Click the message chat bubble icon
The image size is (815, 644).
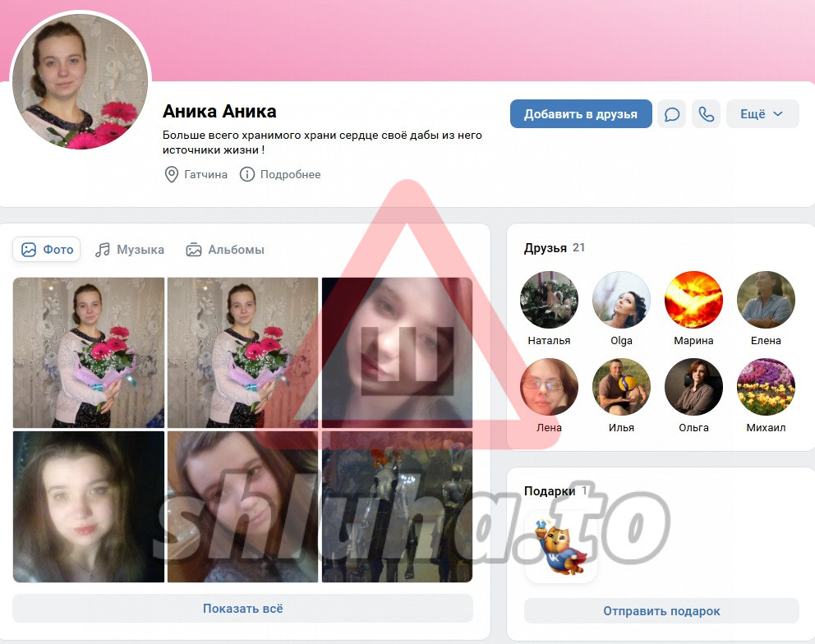point(671,114)
